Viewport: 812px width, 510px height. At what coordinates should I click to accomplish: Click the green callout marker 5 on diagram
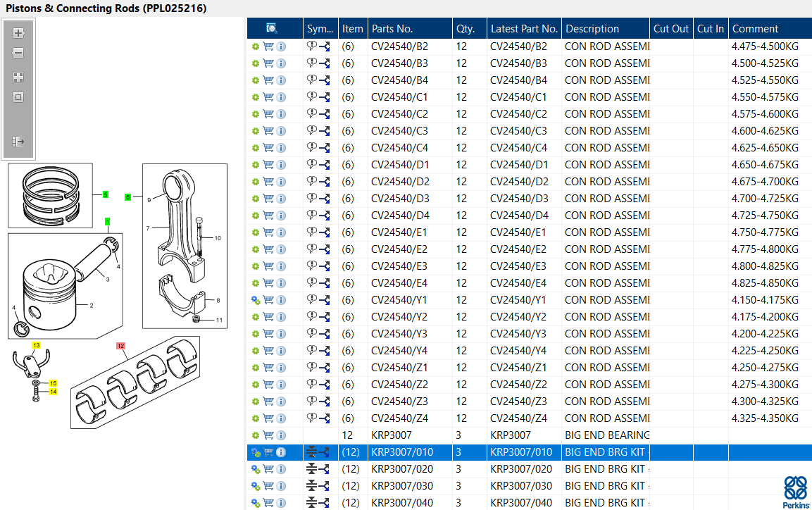pyautogui.click(x=106, y=194)
